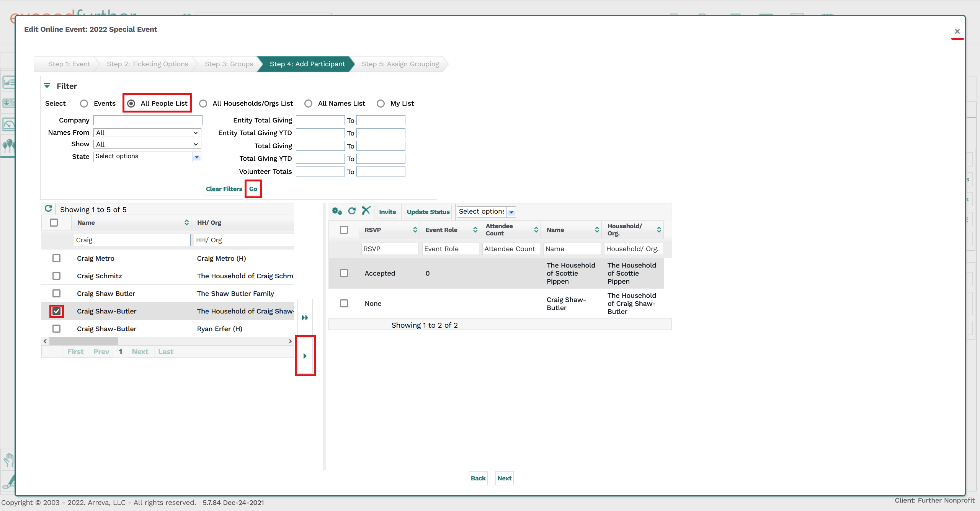Check the checkbox beside Craig Metro

(x=56, y=258)
